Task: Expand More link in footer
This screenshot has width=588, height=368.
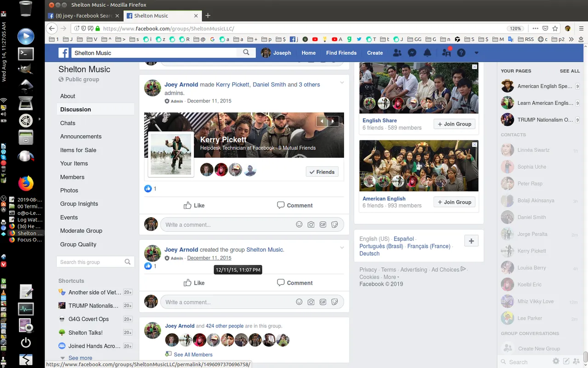Action: tap(391, 277)
